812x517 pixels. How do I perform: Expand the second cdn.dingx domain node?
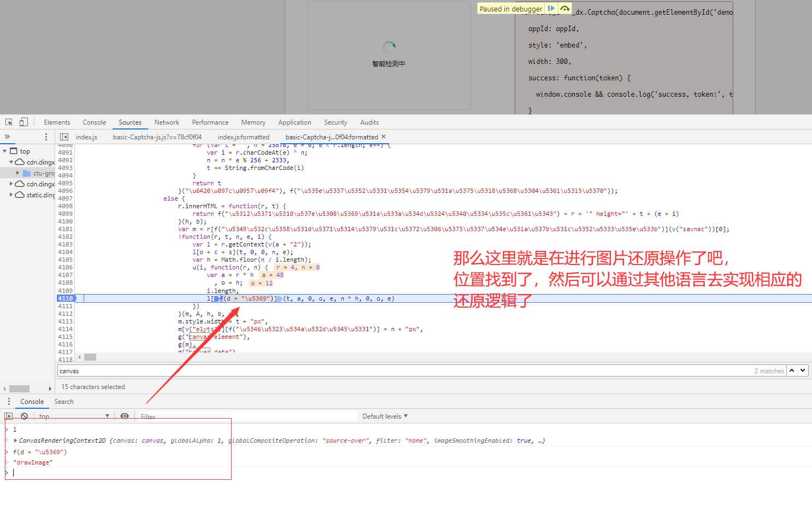click(x=11, y=184)
